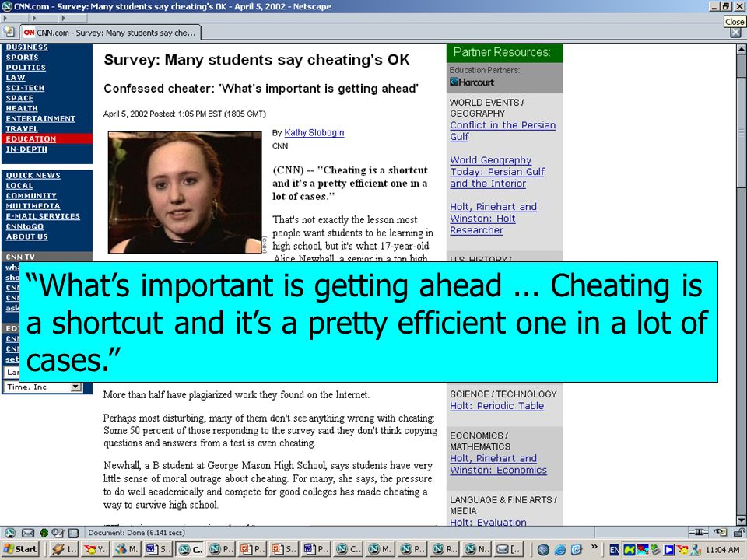Open 'Conflict in the Persian Gulf' link
The height and width of the screenshot is (560, 747).
click(x=503, y=131)
